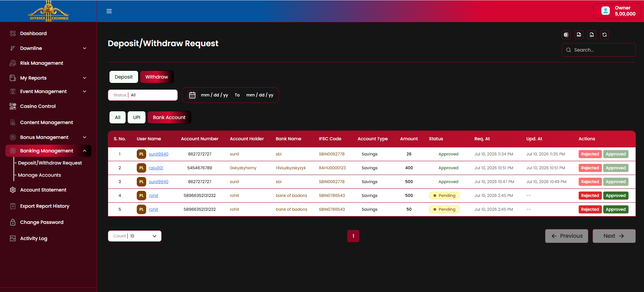The height and width of the screenshot is (292, 644).
Task: Click account number 5454676789
Action: [200, 168]
